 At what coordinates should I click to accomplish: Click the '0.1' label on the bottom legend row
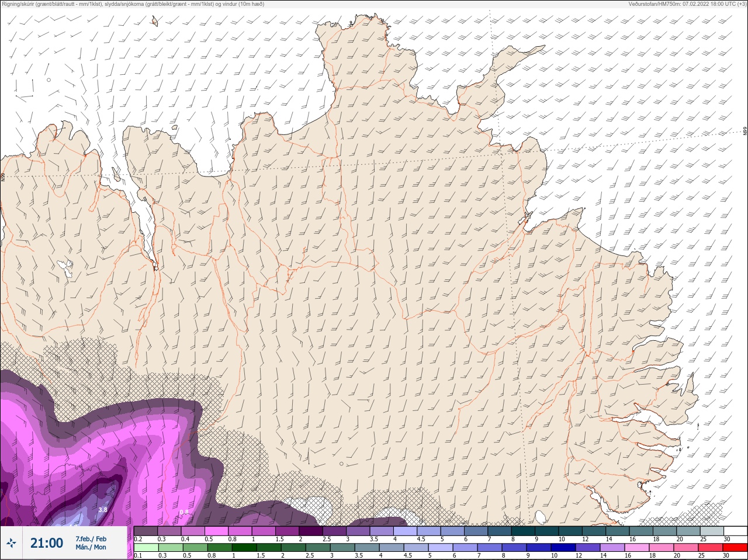pos(138,556)
